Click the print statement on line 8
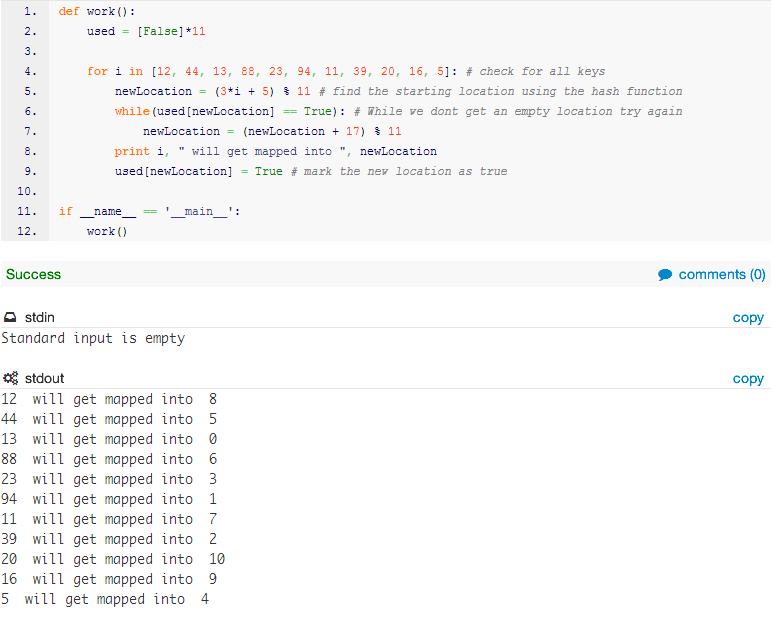Viewport: 772px width, 622px height. tap(276, 152)
